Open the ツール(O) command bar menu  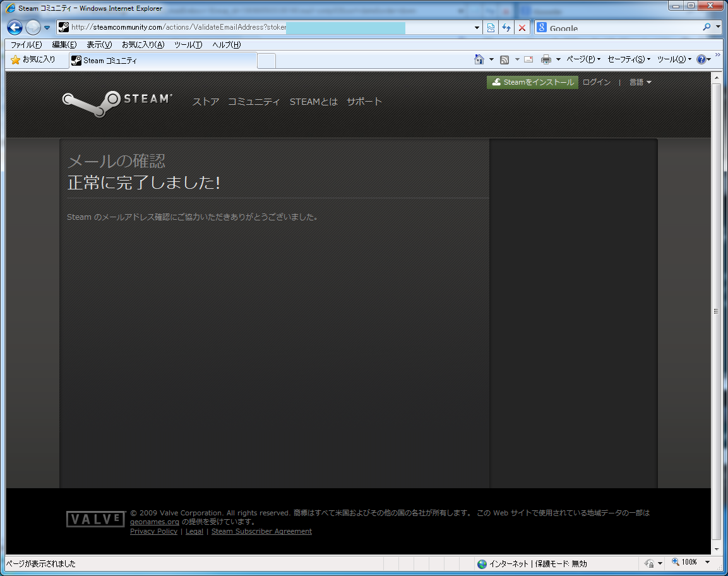pos(674,59)
